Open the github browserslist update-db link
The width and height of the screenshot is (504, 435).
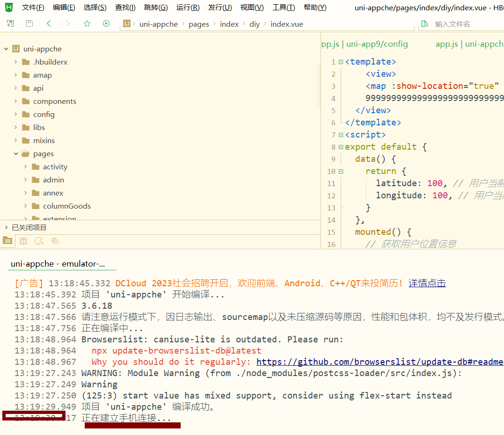click(380, 362)
